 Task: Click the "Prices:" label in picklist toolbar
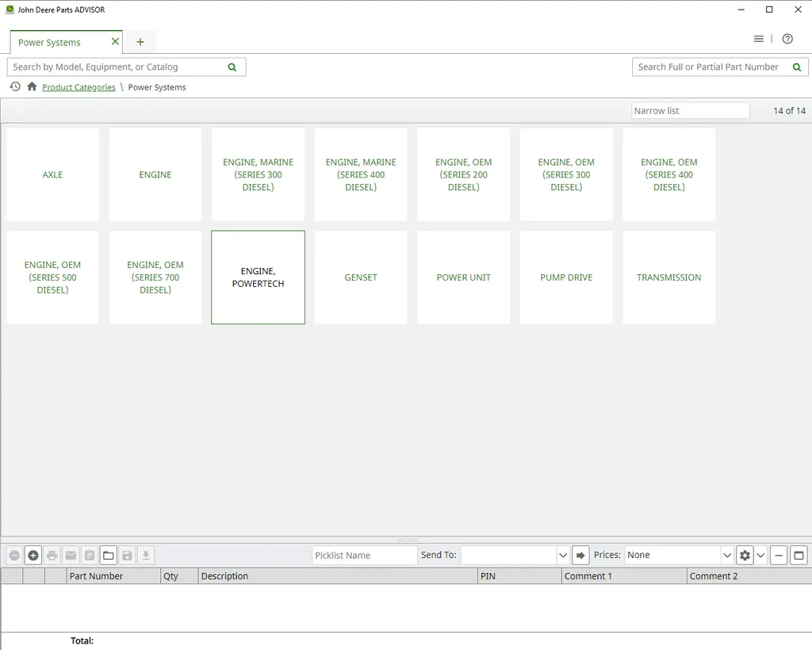pyautogui.click(x=607, y=555)
